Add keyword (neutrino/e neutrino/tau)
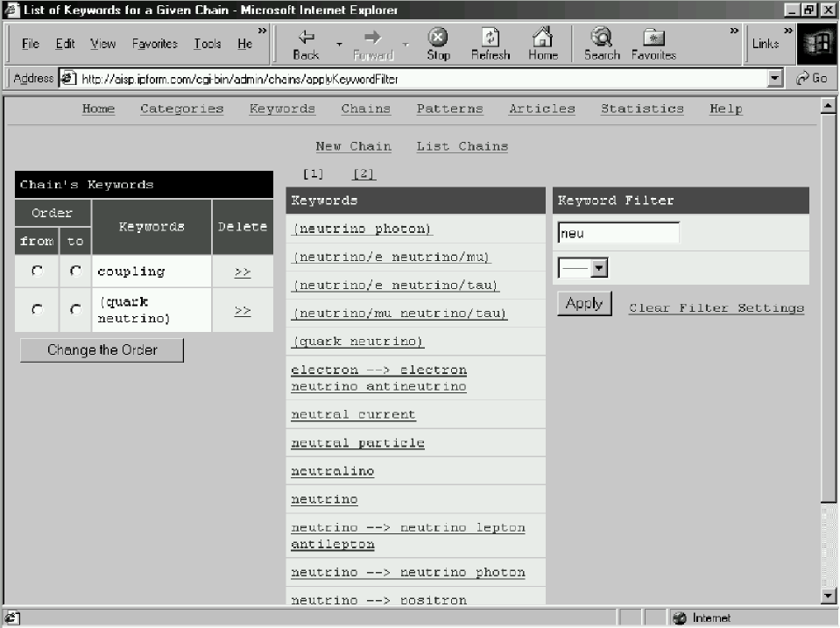The width and height of the screenshot is (840, 628). point(395,285)
